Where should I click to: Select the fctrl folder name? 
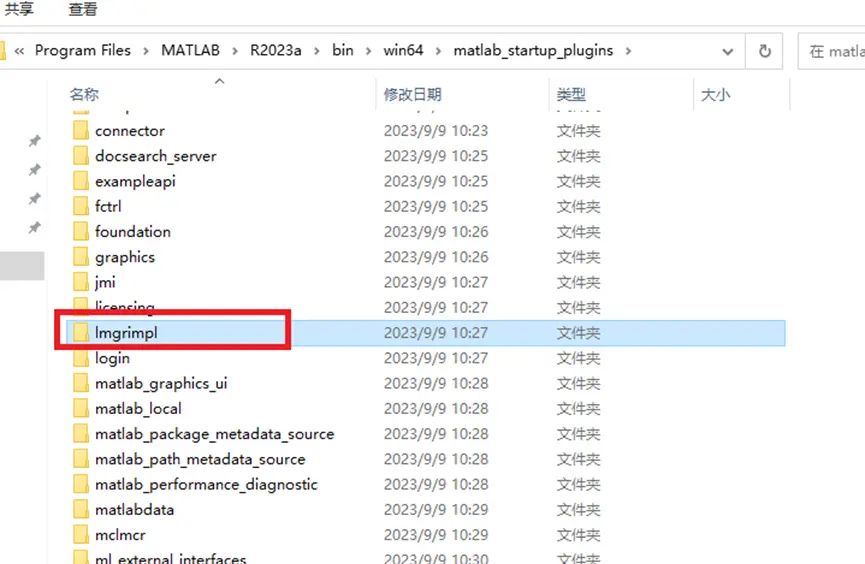pos(108,207)
